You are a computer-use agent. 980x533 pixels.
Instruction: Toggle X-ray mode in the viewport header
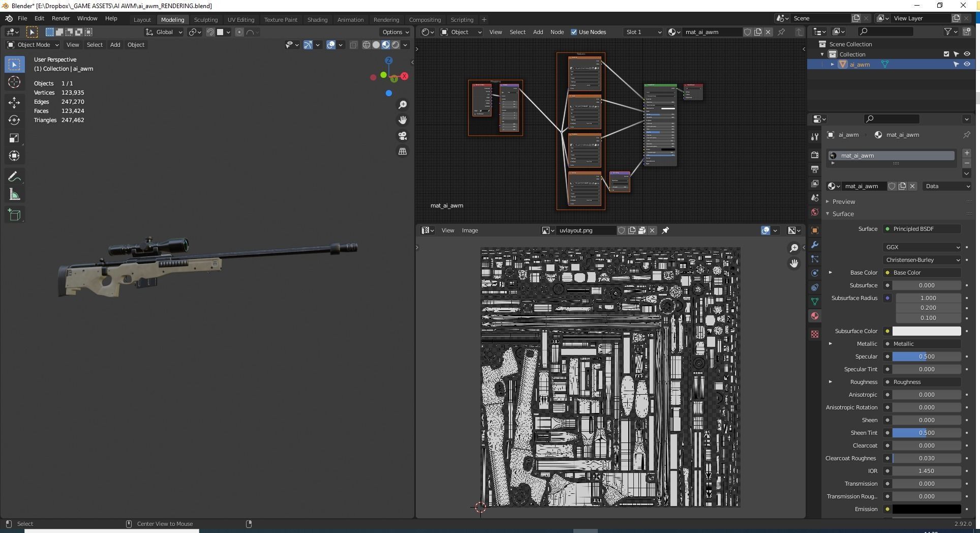point(354,45)
